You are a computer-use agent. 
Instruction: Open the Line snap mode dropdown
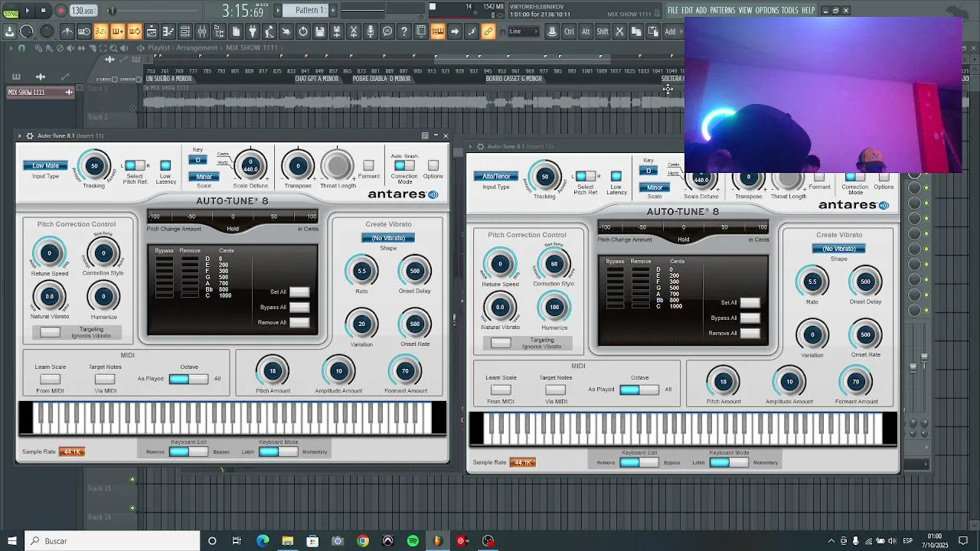point(523,31)
